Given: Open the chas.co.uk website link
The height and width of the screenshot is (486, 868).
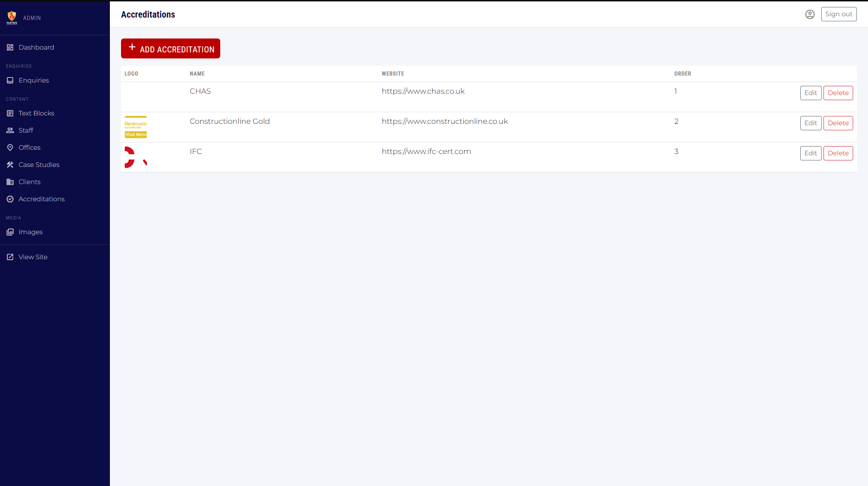Looking at the screenshot, I should pyautogui.click(x=423, y=91).
